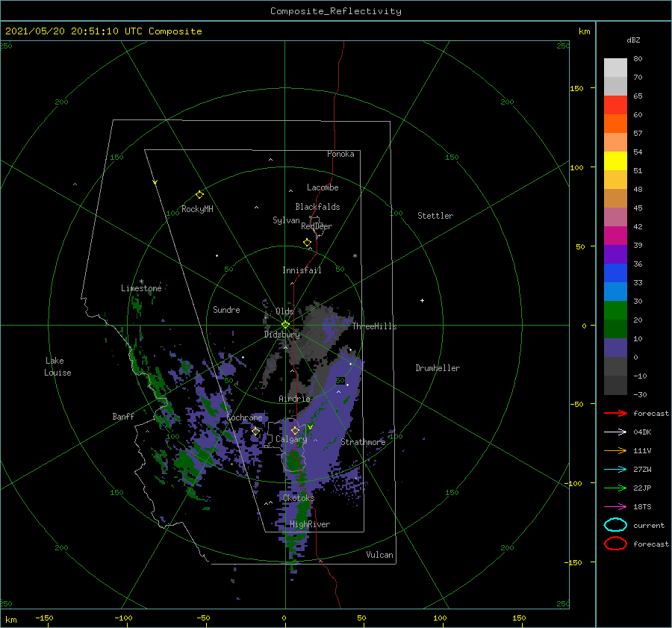Click the Innisfail label
This screenshot has width=672, height=628.
302,270
